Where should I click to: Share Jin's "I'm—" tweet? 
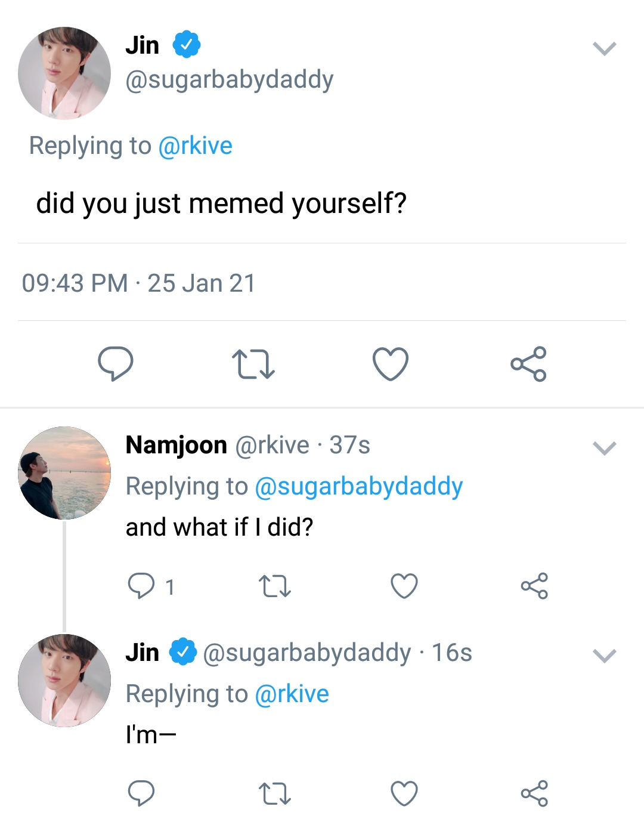click(534, 793)
